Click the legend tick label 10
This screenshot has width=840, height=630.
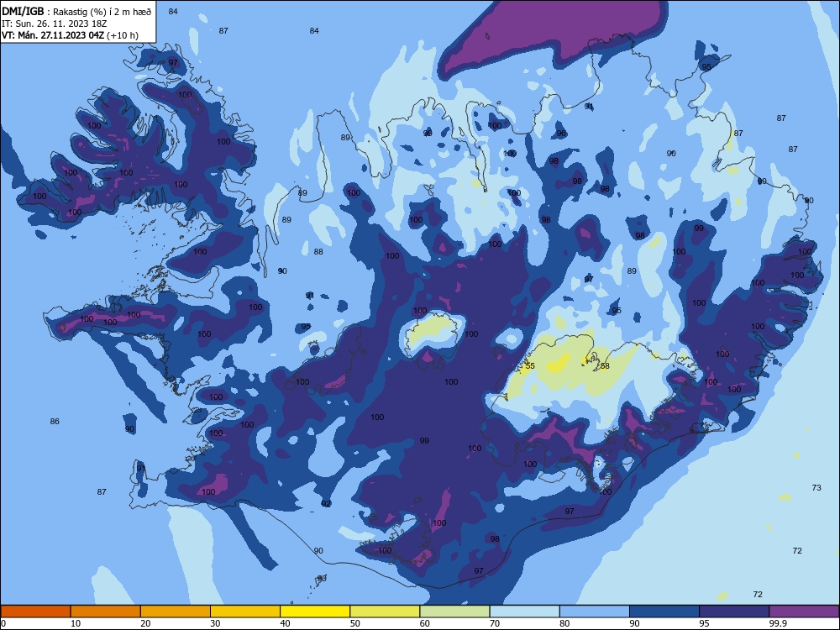click(76, 623)
